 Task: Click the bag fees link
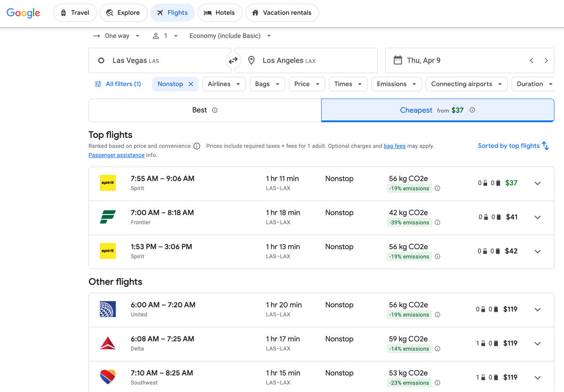coord(394,146)
